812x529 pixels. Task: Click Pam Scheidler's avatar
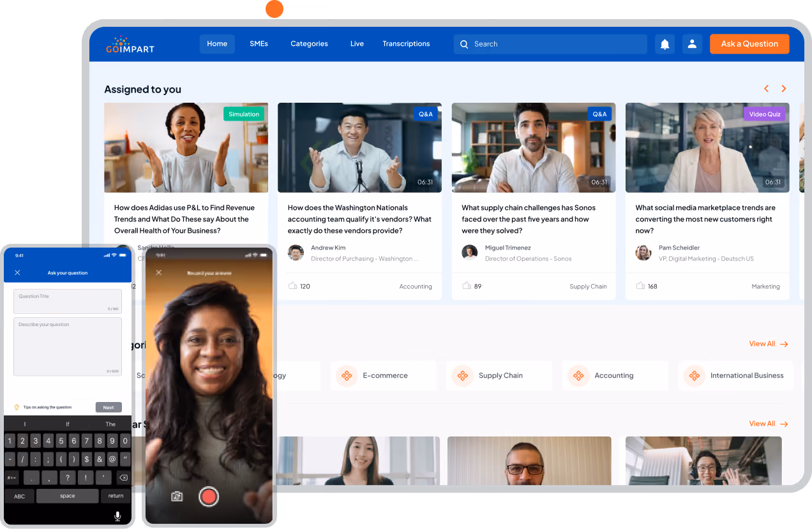pyautogui.click(x=643, y=253)
